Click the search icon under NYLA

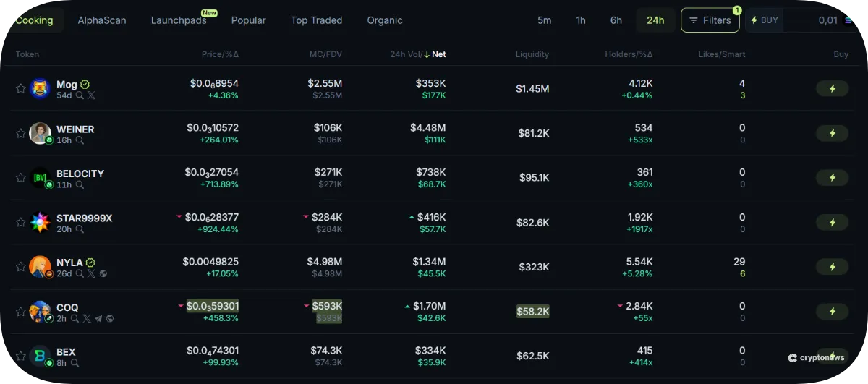pyautogui.click(x=80, y=274)
